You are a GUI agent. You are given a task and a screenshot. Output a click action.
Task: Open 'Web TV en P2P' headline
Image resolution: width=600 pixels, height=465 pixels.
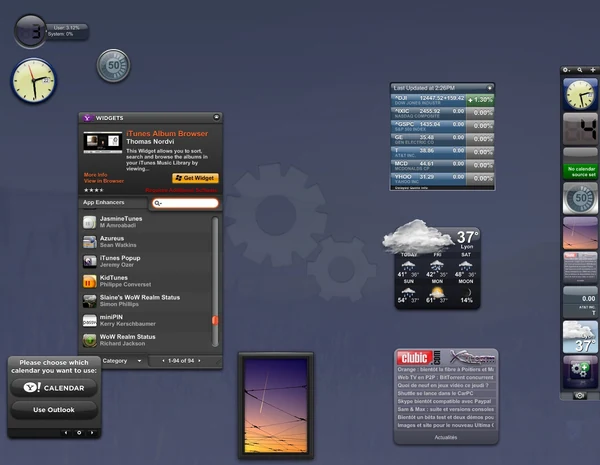445,377
